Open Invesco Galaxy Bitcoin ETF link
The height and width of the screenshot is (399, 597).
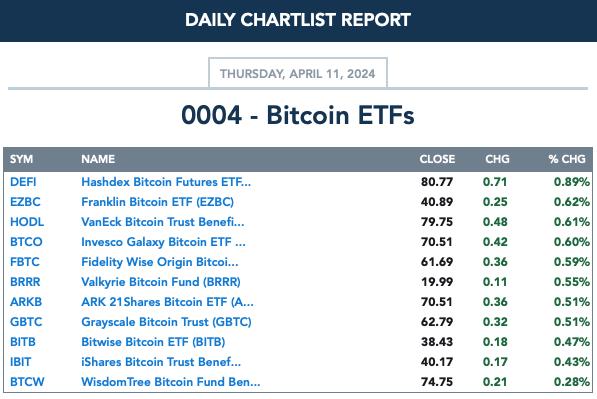163,242
